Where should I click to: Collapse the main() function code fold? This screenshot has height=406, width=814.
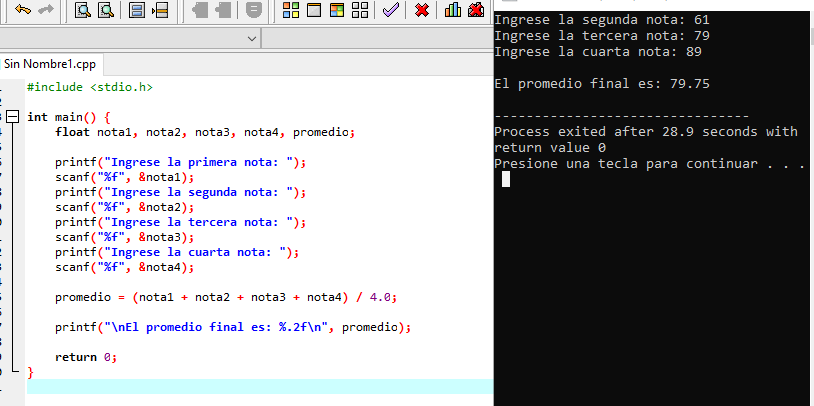click(x=12, y=116)
